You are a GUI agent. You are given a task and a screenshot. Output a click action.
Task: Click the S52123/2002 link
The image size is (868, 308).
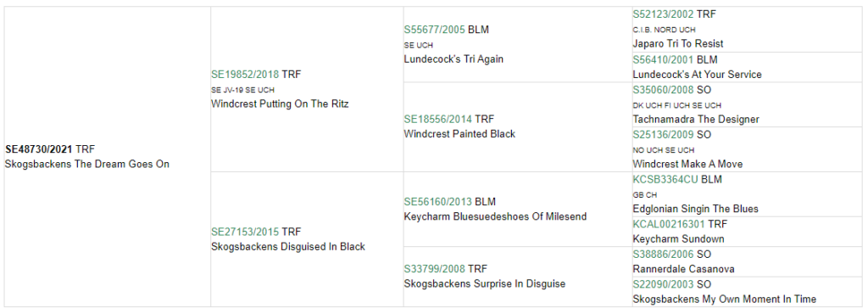pos(663,14)
